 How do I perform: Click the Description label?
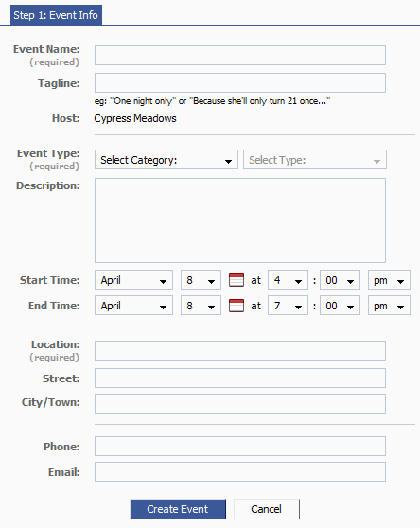48,185
